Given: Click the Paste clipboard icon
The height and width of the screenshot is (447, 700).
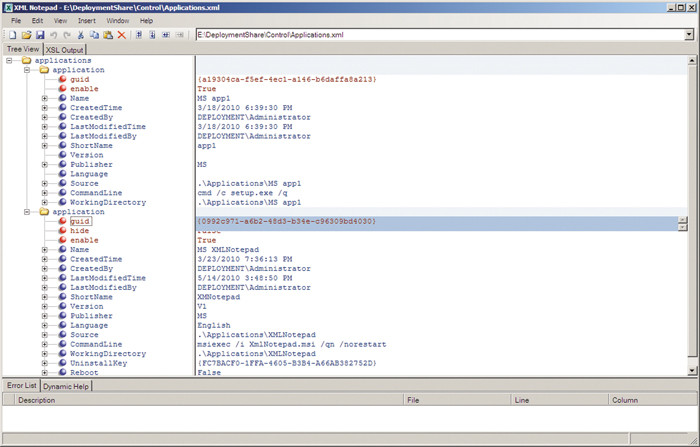Looking at the screenshot, I should 108,35.
